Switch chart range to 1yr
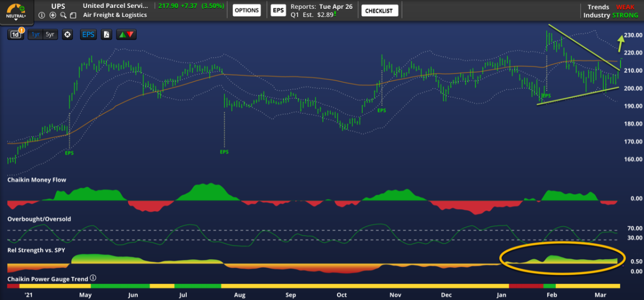Viewport: 644px width, 300px height. click(x=36, y=34)
